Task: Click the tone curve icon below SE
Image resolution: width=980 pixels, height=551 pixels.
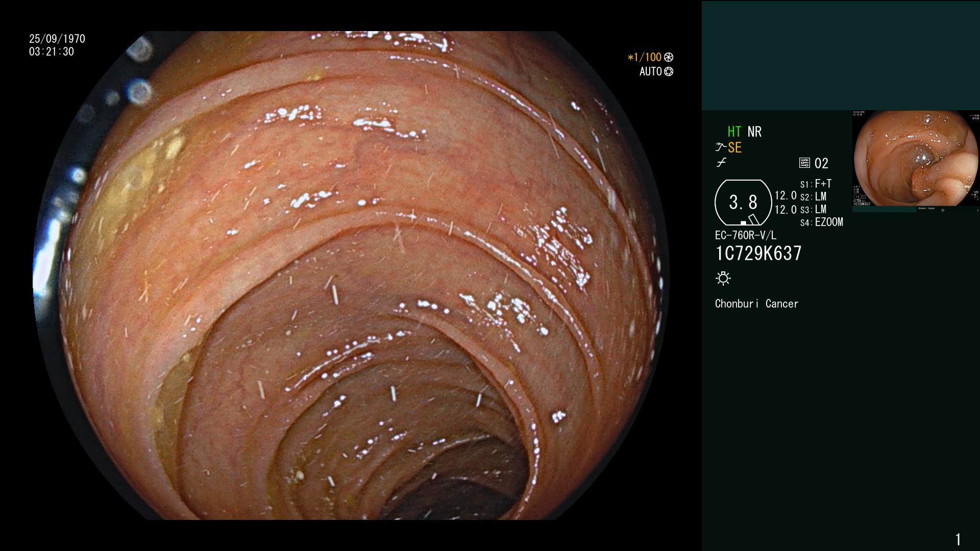Action: point(721,163)
